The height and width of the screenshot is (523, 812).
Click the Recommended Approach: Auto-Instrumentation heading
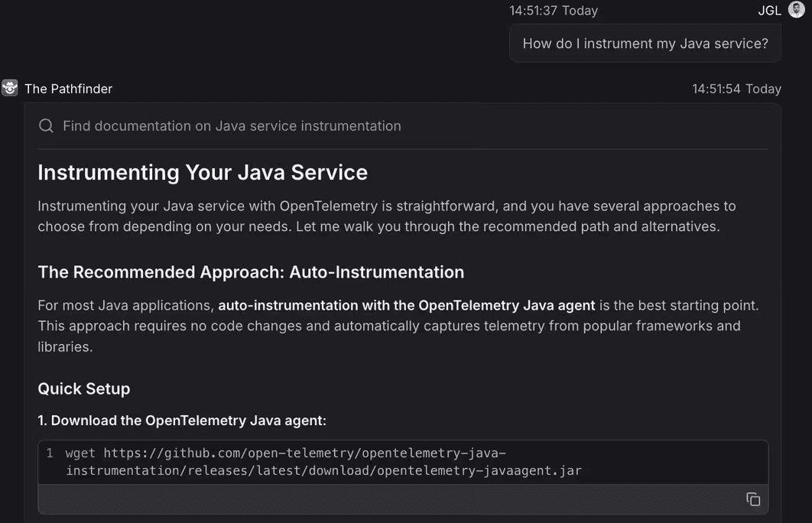pos(251,272)
